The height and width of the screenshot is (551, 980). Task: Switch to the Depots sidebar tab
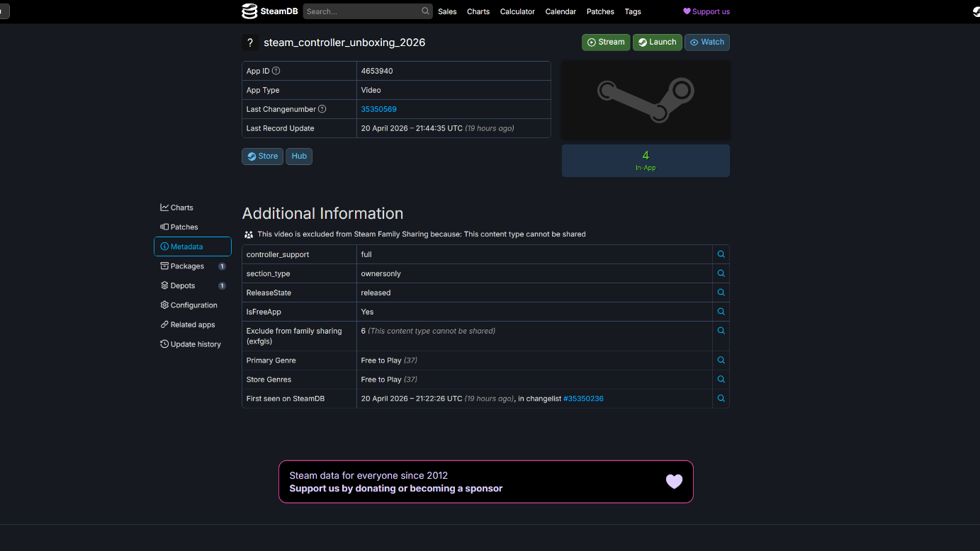click(x=193, y=285)
